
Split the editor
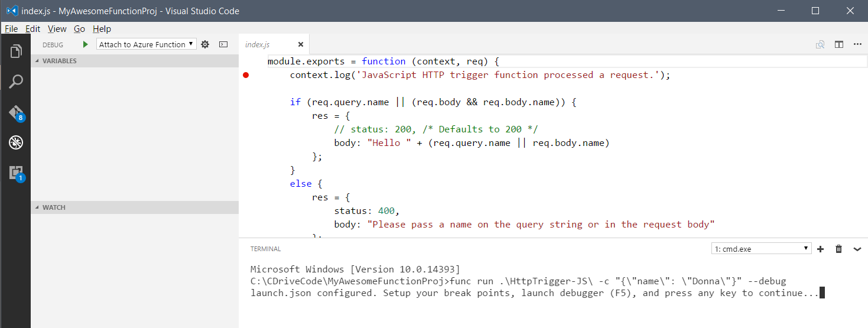838,44
